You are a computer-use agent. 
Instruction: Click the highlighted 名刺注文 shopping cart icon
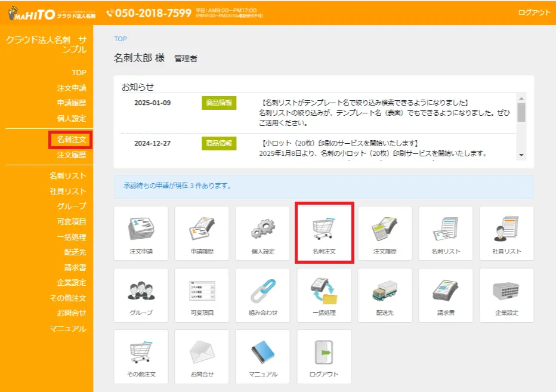tap(323, 233)
